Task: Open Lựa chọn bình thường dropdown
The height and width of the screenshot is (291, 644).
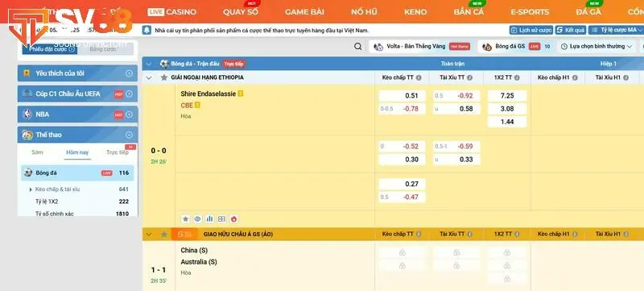Action: [597, 47]
